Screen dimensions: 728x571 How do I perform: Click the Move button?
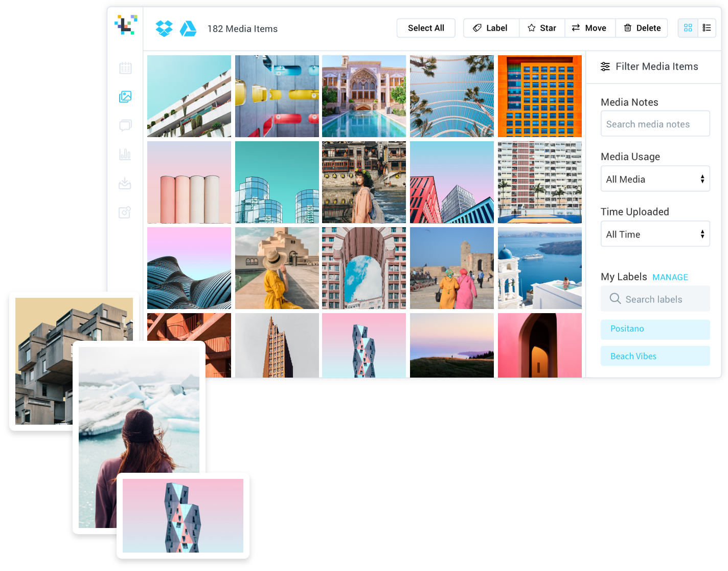590,28
